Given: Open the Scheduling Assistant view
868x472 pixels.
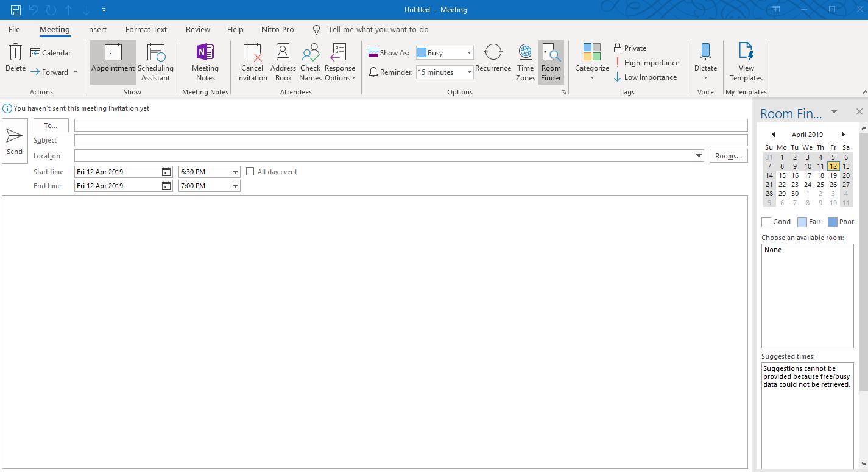Looking at the screenshot, I should [x=155, y=62].
